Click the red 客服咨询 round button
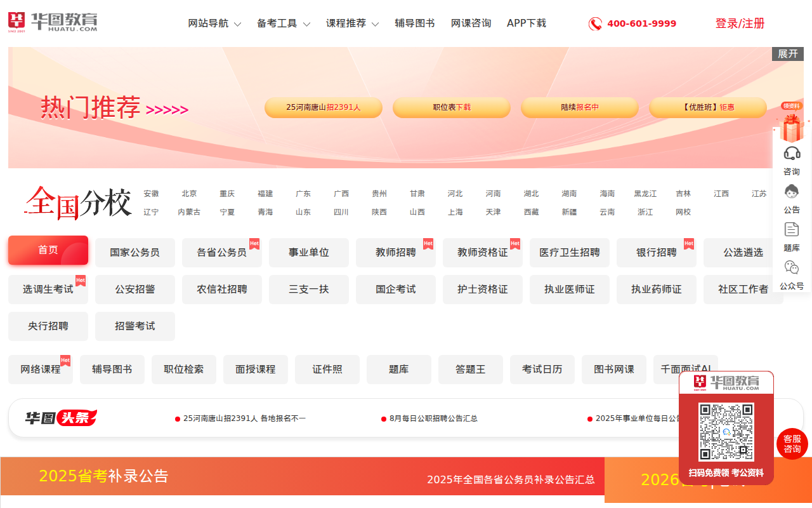Screen dimensions: 812x508 pos(792,444)
